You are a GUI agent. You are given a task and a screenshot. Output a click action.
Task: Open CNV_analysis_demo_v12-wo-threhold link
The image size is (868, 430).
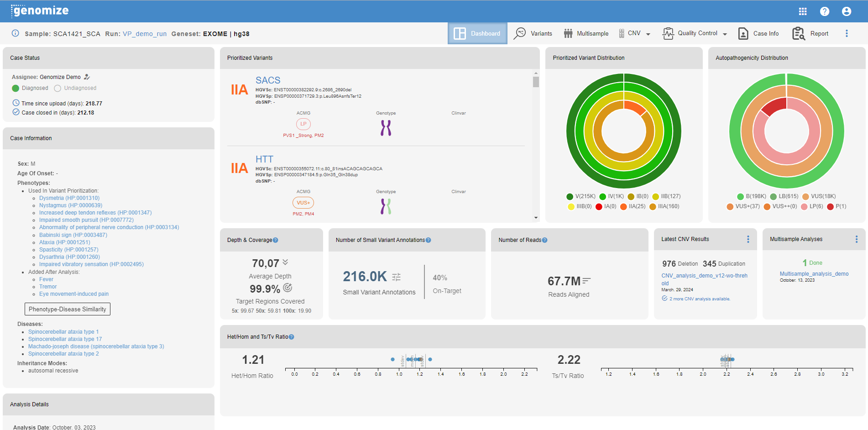[x=705, y=279]
